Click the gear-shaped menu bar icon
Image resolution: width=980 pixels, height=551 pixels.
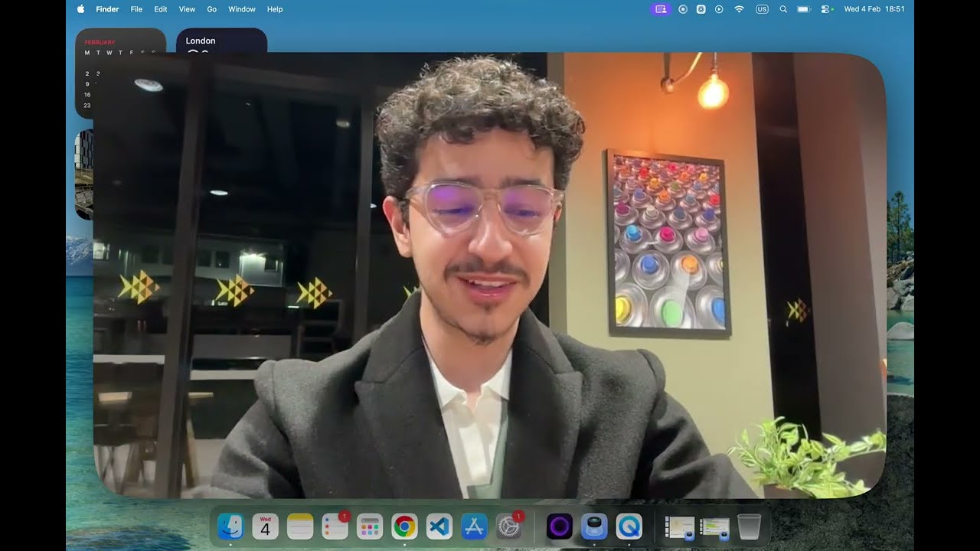pyautogui.click(x=701, y=9)
